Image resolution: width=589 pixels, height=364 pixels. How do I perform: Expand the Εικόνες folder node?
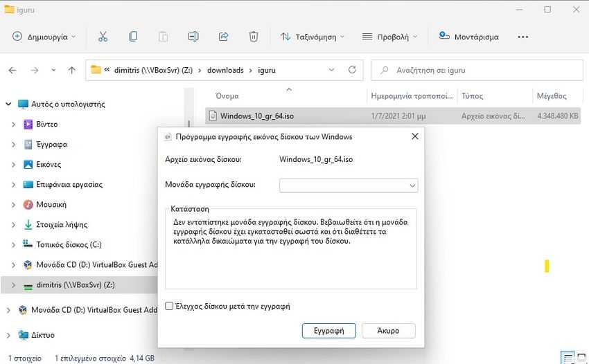click(14, 165)
